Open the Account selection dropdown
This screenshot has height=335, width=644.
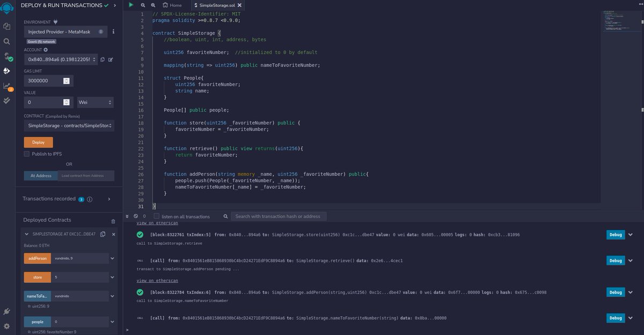61,60
